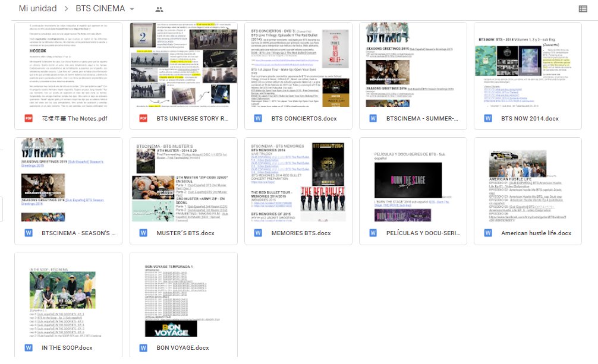Select the BON VOYAGE.docx preview thumbnail
Screen dimensions: 598x364
(x=184, y=295)
